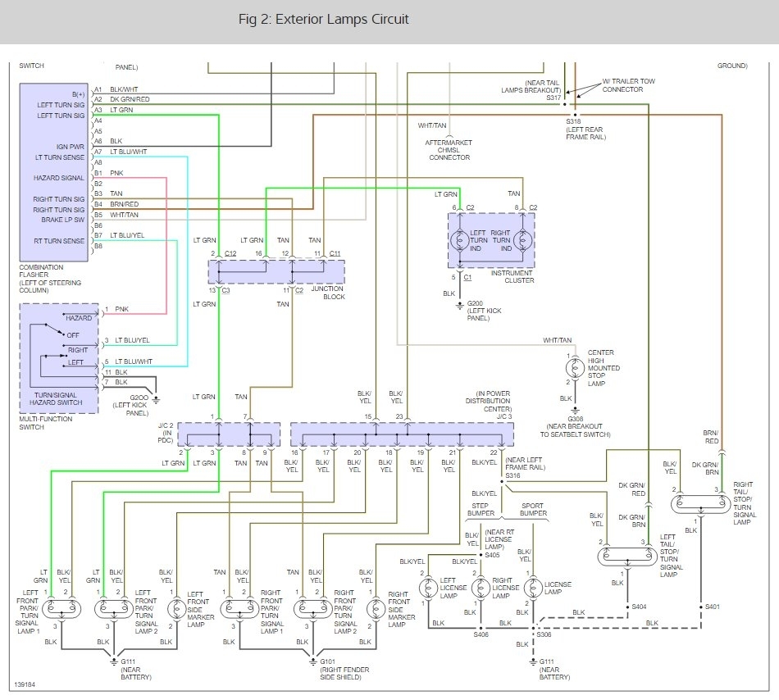This screenshot has height=700, width=779.
Task: Click the Junction Block component
Action: click(276, 271)
